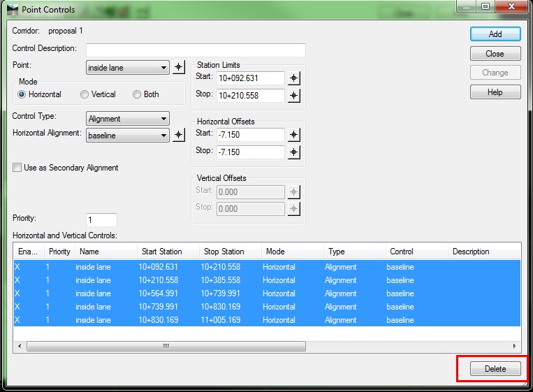Screen dimensions: 533x392
Task: Select row starting at station 10+092.631
Action: point(267,267)
